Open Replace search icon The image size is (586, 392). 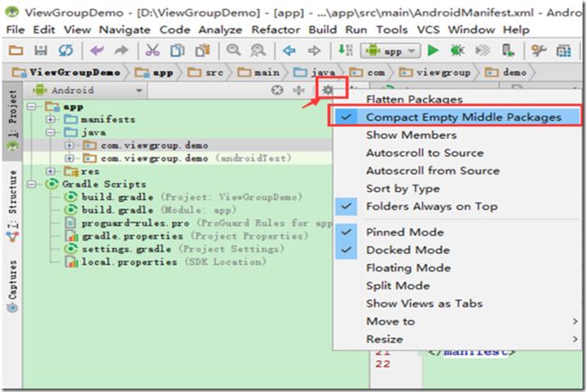pos(258,50)
